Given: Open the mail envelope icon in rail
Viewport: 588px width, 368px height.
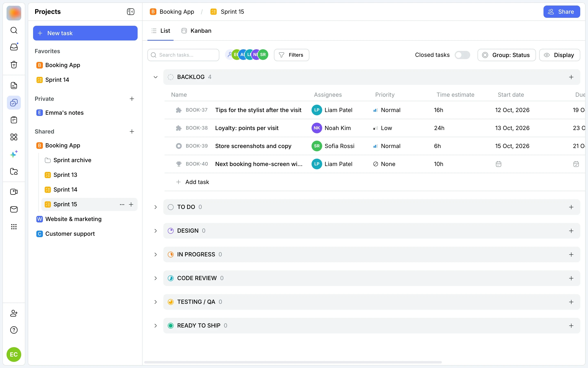Looking at the screenshot, I should (x=14, y=209).
